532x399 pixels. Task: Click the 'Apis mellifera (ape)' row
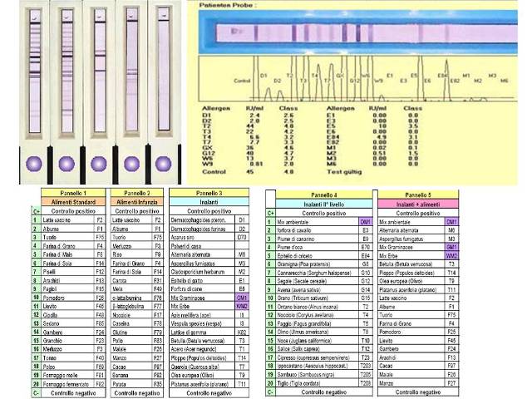(209, 315)
